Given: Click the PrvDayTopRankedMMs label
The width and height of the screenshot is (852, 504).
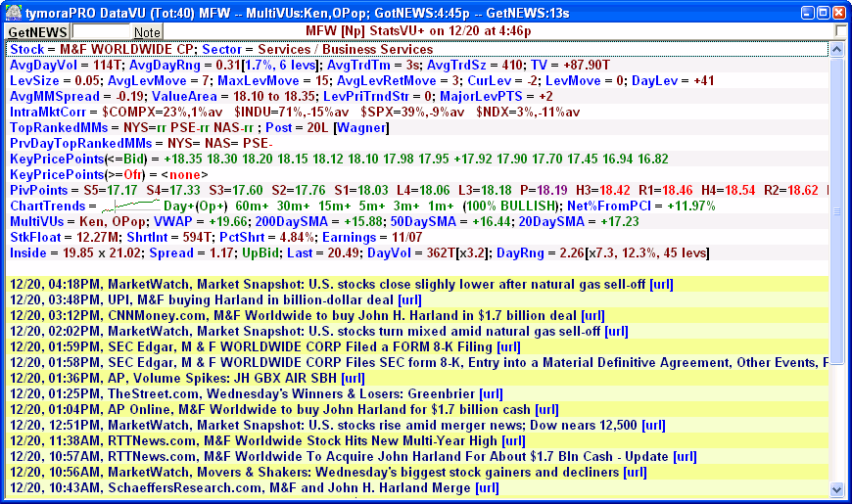Looking at the screenshot, I should [x=81, y=144].
